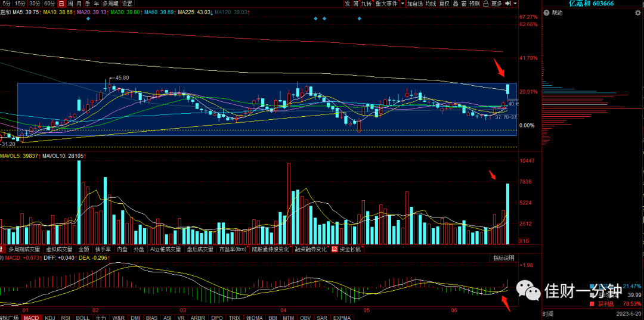Toggle the lock icon in the top toolbar
The height and width of the screenshot is (320, 644).
tap(486, 4)
